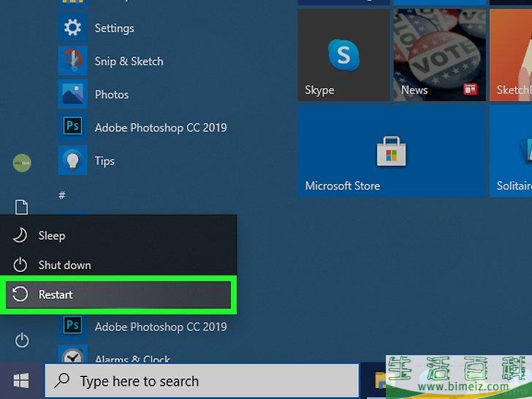Open the News live tile
The image size is (532, 399).
438,56
